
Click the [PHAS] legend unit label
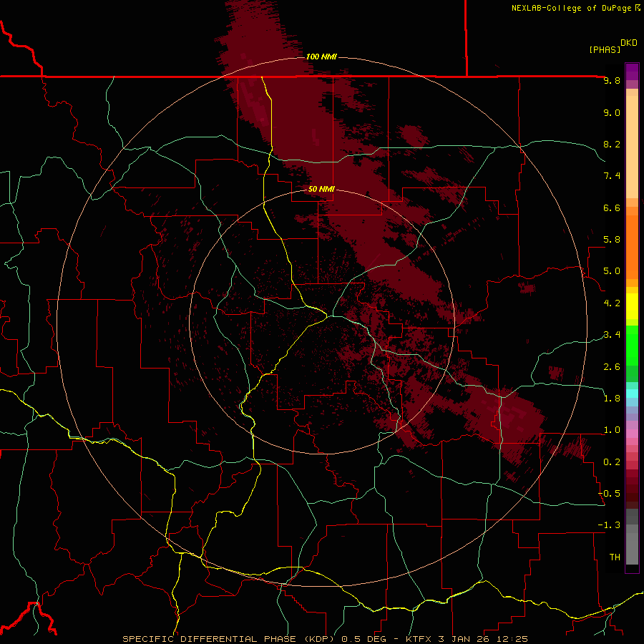(605, 49)
